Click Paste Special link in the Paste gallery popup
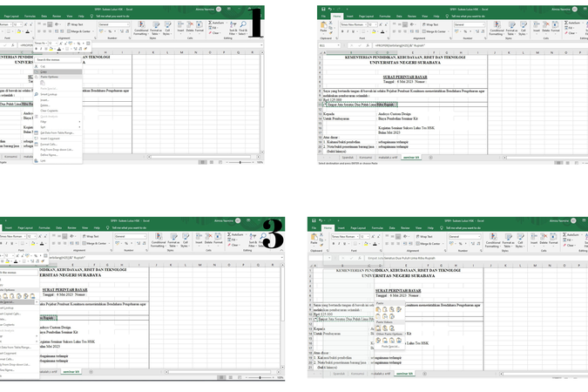Viewport: 588px width, 392px height. (390, 346)
